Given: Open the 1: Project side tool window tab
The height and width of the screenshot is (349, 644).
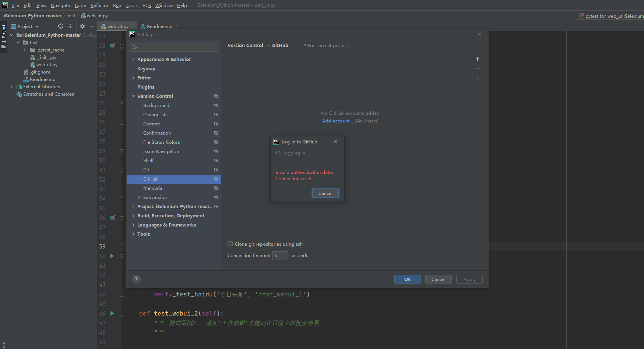Looking at the screenshot, I should 4,36.
